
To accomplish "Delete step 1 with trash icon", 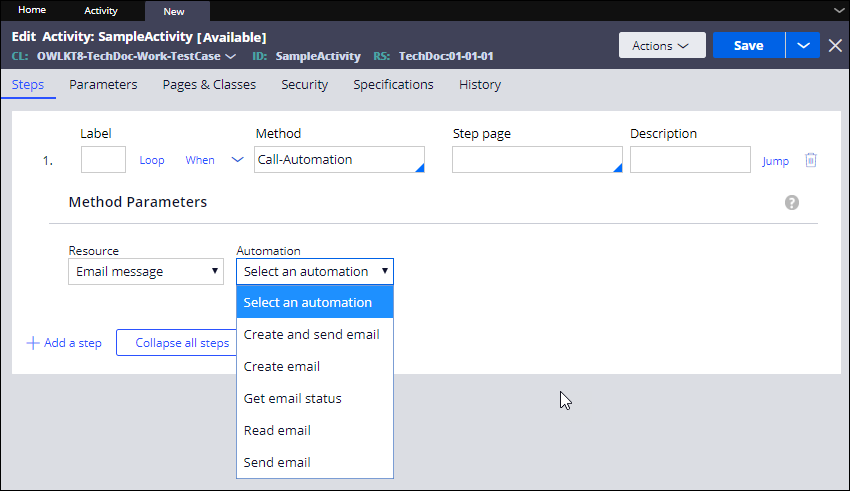I will 811,160.
